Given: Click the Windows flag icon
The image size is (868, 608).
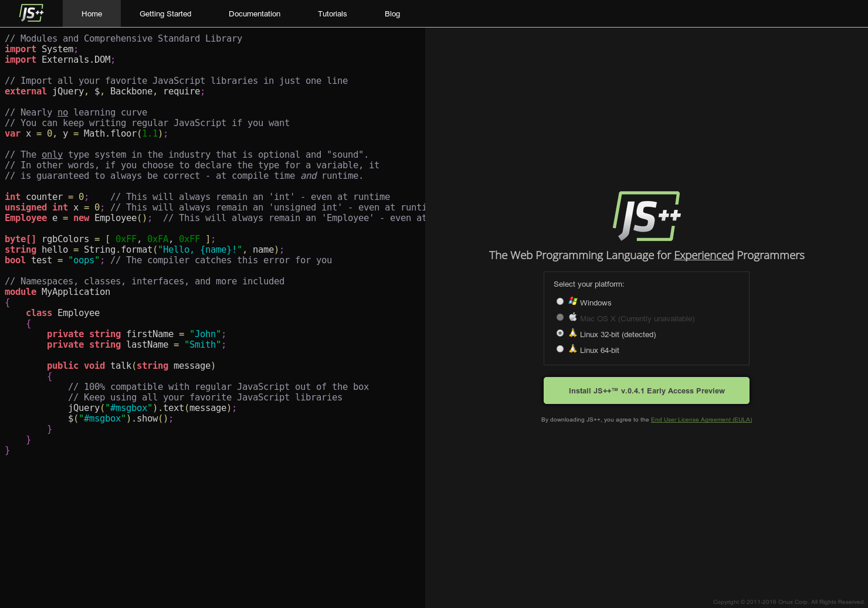Looking at the screenshot, I should click(x=572, y=301).
